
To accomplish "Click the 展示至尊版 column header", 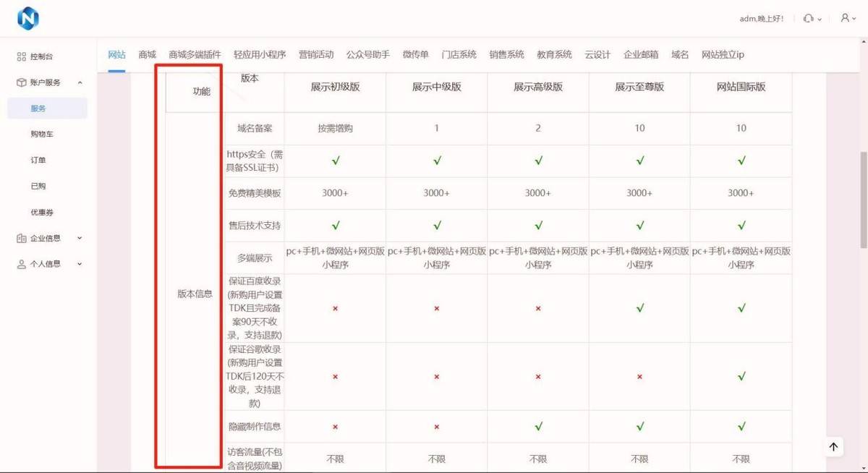I will coord(639,87).
